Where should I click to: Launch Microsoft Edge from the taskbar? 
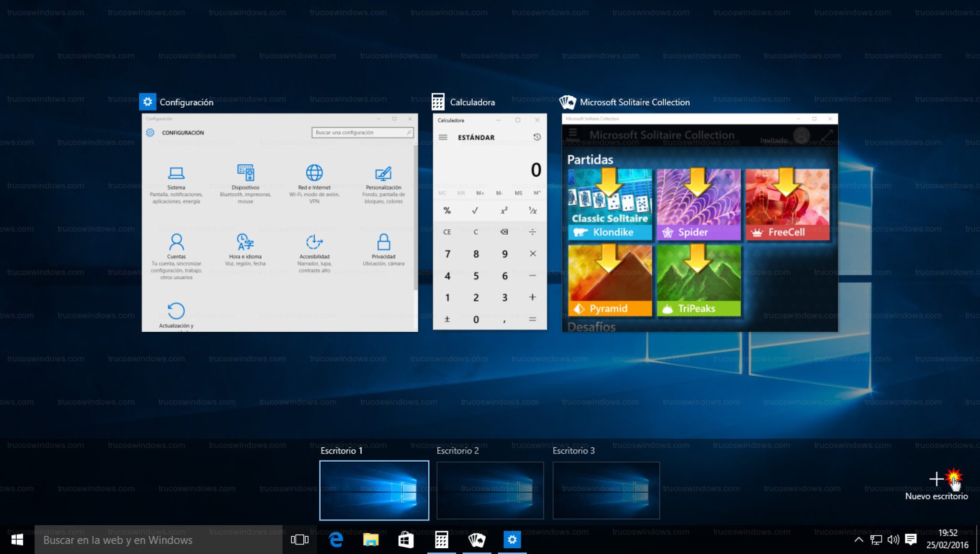point(336,540)
